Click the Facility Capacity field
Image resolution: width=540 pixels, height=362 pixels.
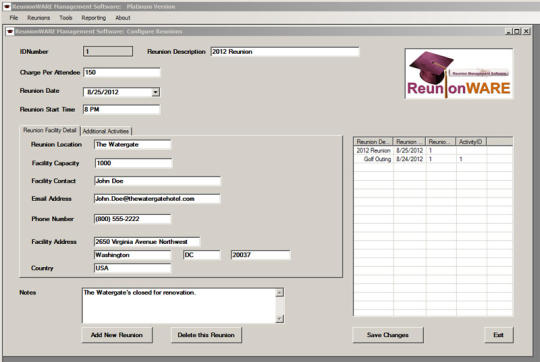pos(133,163)
